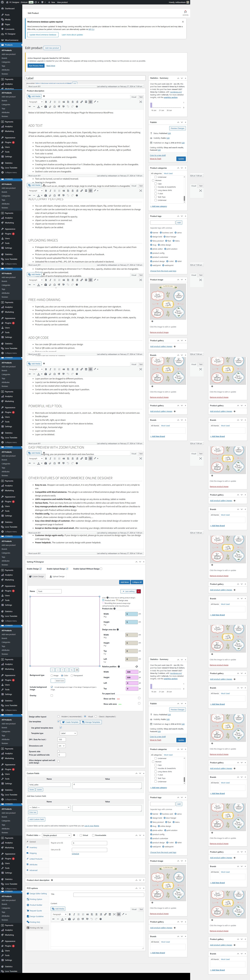
Task: Open the special character (Ω) picker
Action: click(54, 107)
